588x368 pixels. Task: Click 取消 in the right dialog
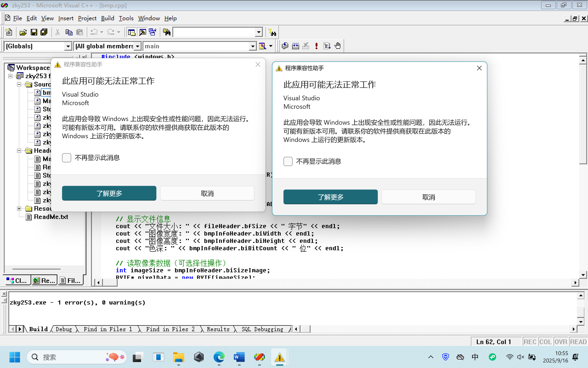coord(429,197)
